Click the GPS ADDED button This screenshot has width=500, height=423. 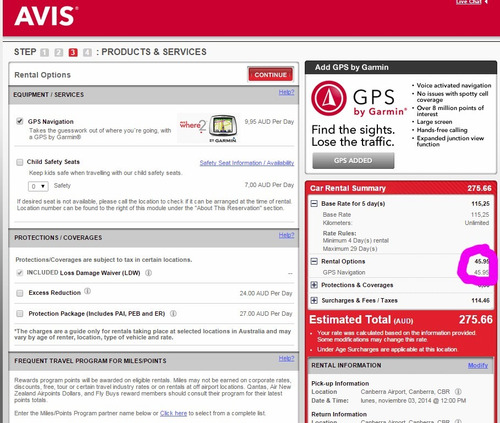tap(353, 161)
